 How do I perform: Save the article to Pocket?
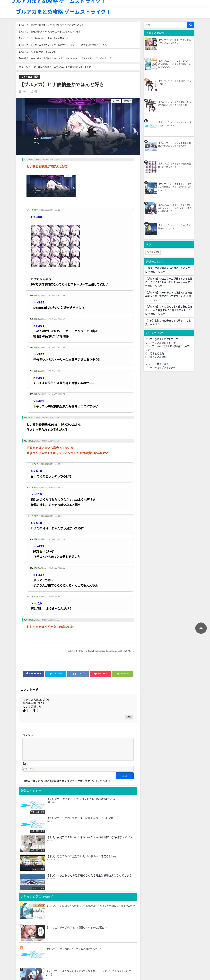tap(100, 674)
